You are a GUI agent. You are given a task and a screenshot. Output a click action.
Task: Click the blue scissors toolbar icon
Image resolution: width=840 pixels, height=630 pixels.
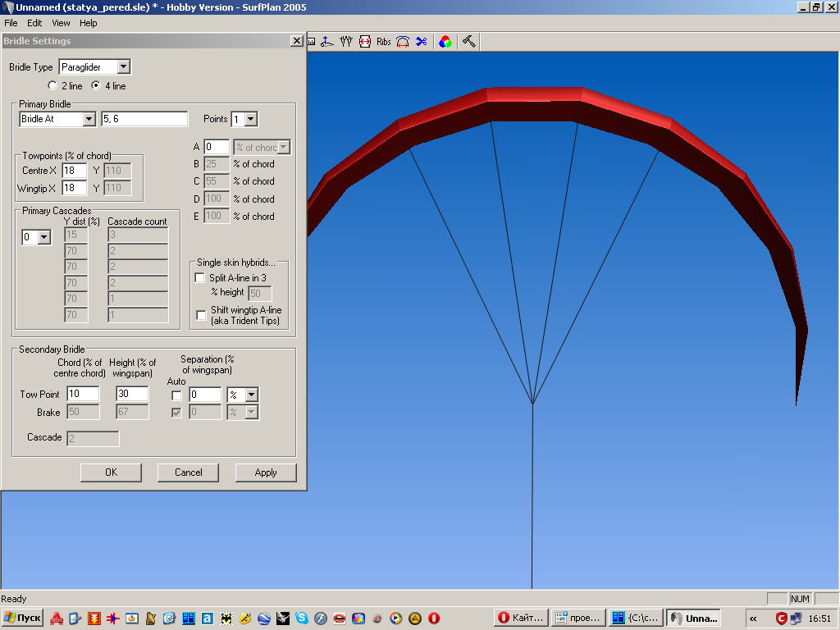[421, 42]
